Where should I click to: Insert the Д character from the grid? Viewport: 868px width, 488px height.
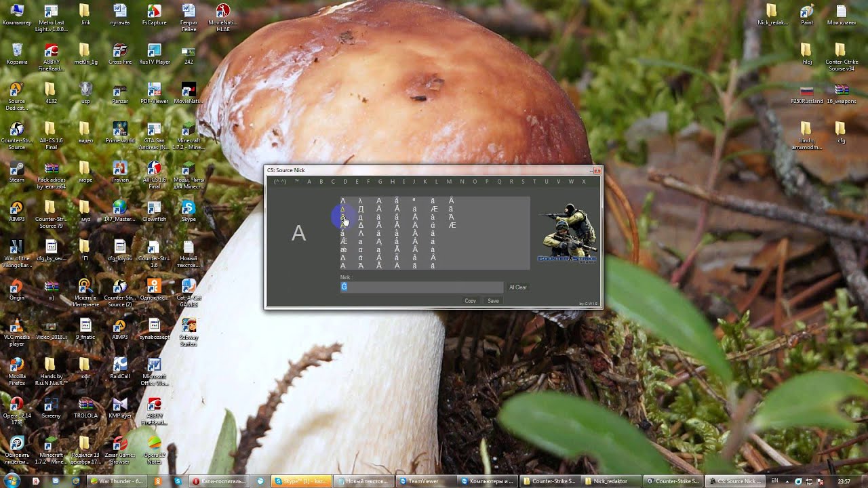pos(361,209)
